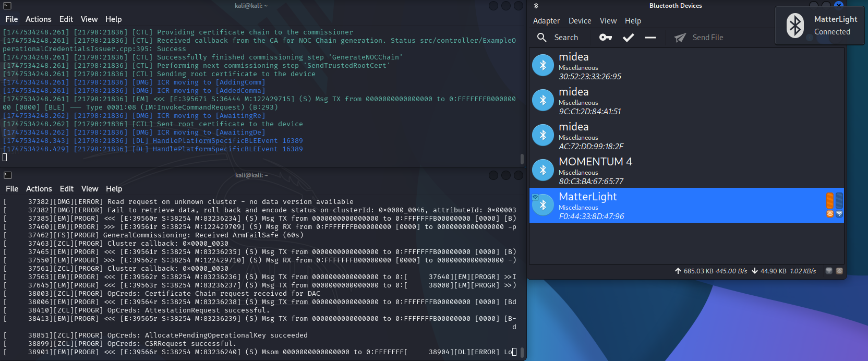Click the Bluetooth Devices window title

tap(676, 6)
